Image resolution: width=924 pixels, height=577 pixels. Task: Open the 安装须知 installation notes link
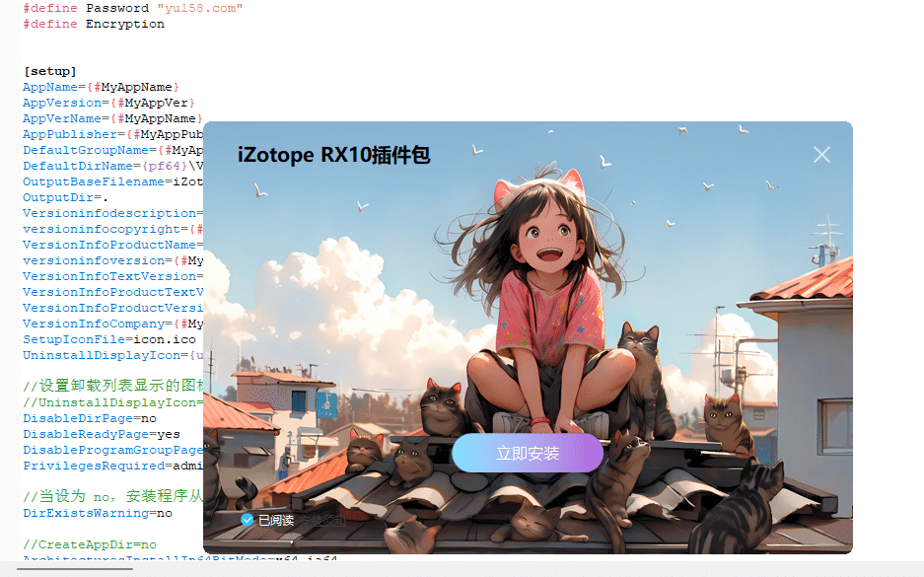(x=322, y=520)
